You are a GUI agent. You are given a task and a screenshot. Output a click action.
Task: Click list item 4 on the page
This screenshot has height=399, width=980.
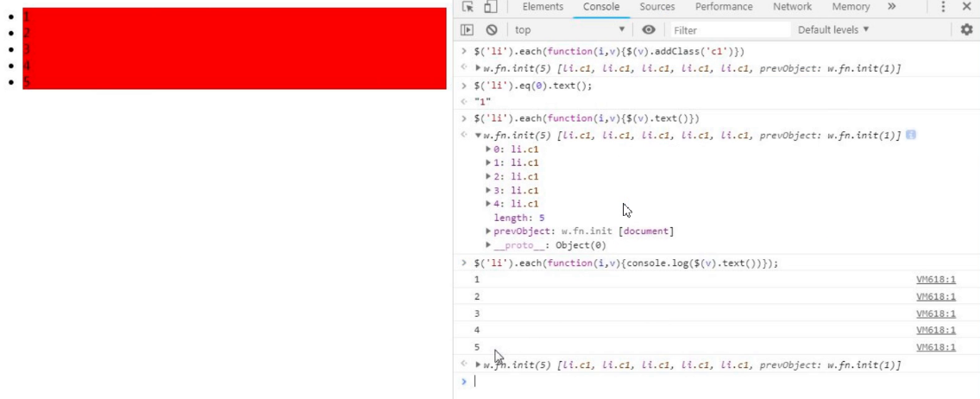pos(235,65)
